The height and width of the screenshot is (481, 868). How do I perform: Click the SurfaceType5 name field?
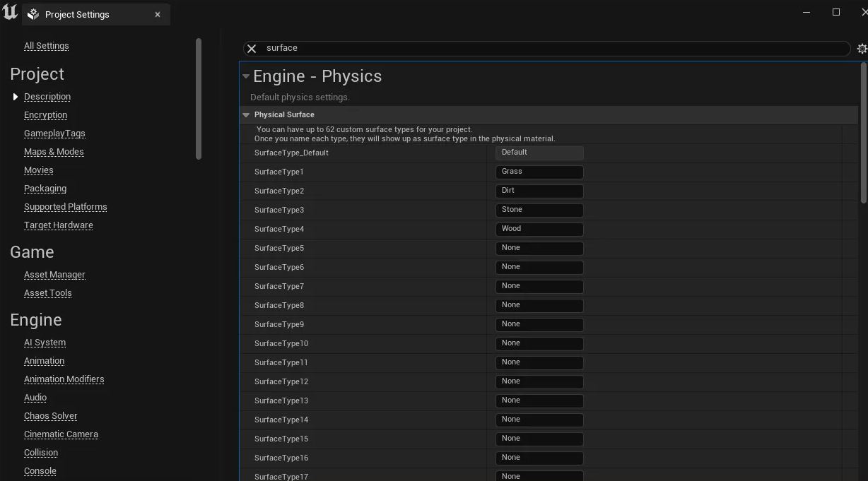coord(539,248)
